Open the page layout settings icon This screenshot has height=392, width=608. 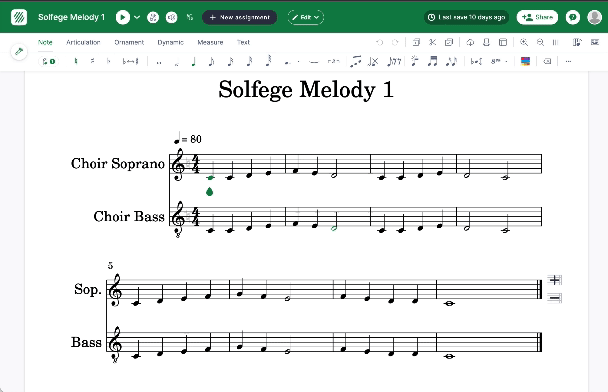pos(503,42)
